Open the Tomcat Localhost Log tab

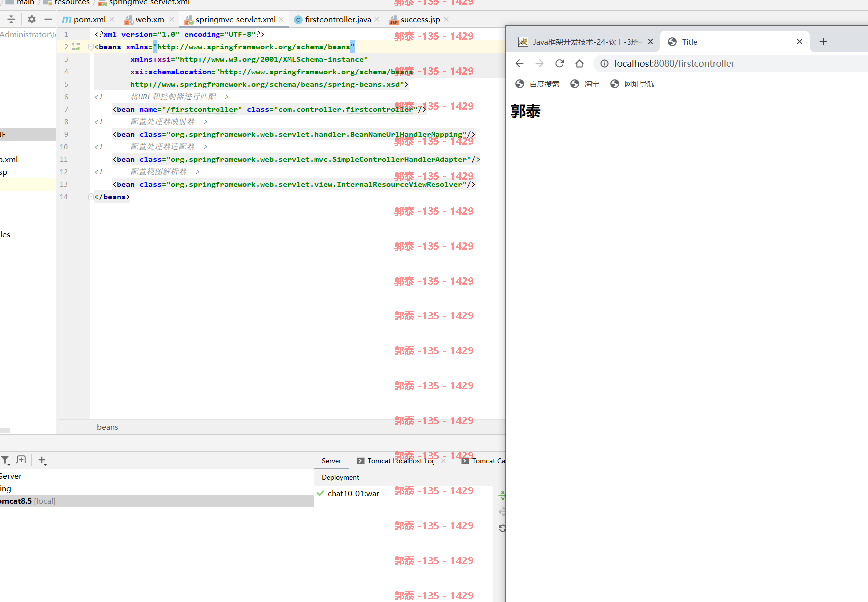[401, 461]
